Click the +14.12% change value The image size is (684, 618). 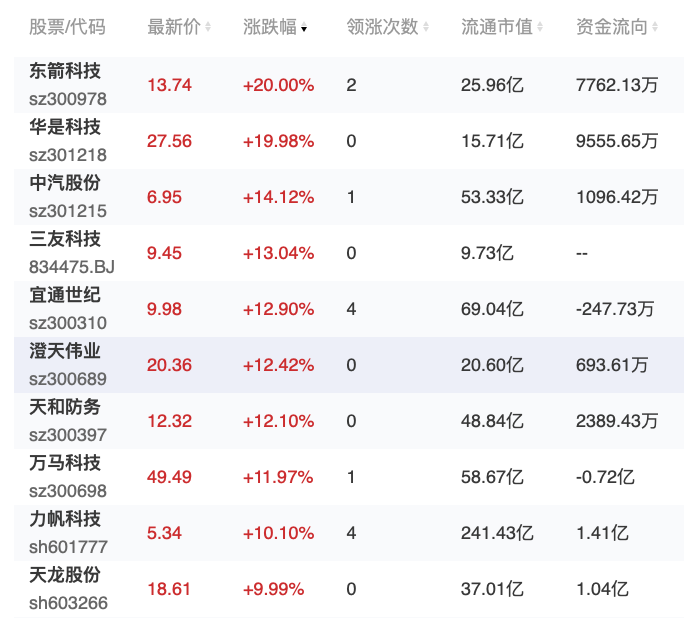click(x=278, y=197)
